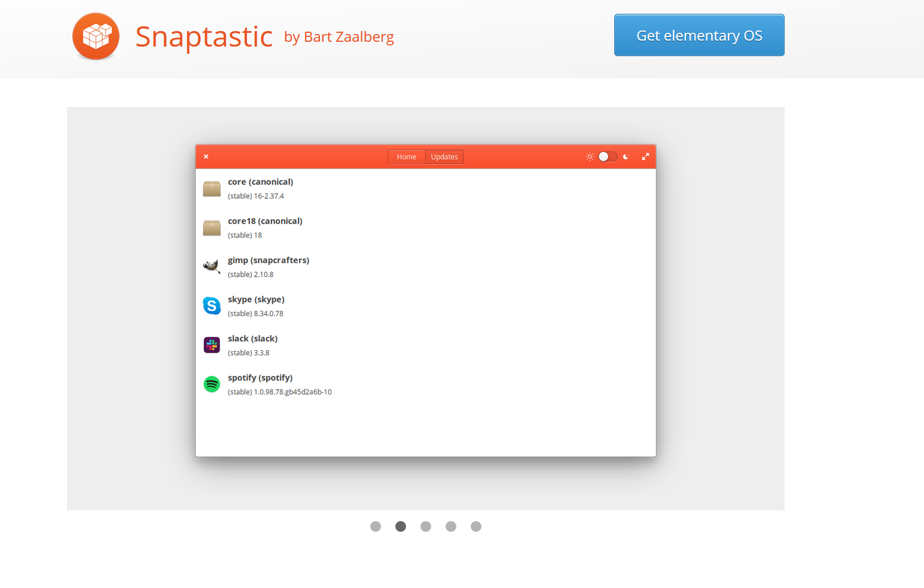Click the Spotify logo icon
The image size is (924, 588).
coord(212,384)
